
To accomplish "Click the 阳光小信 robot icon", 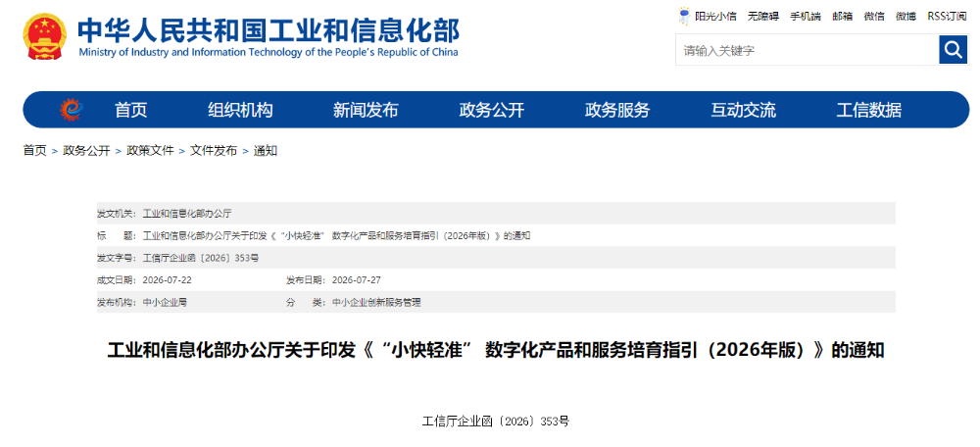I will (685, 16).
